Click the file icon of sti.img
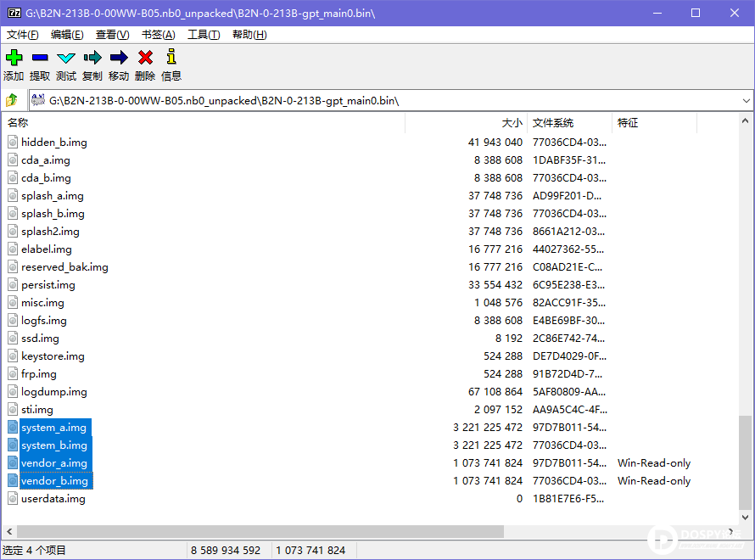Screen dimensions: 755x560 tap(13, 409)
